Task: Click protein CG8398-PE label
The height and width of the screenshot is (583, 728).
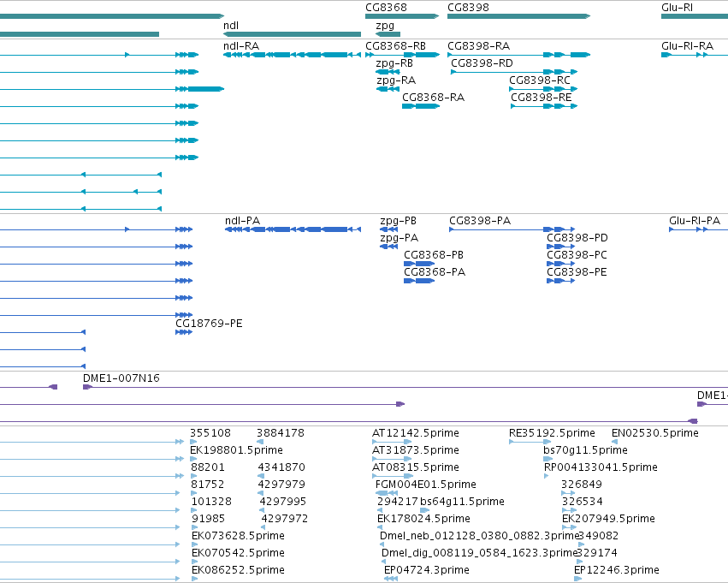Action: 577,272
